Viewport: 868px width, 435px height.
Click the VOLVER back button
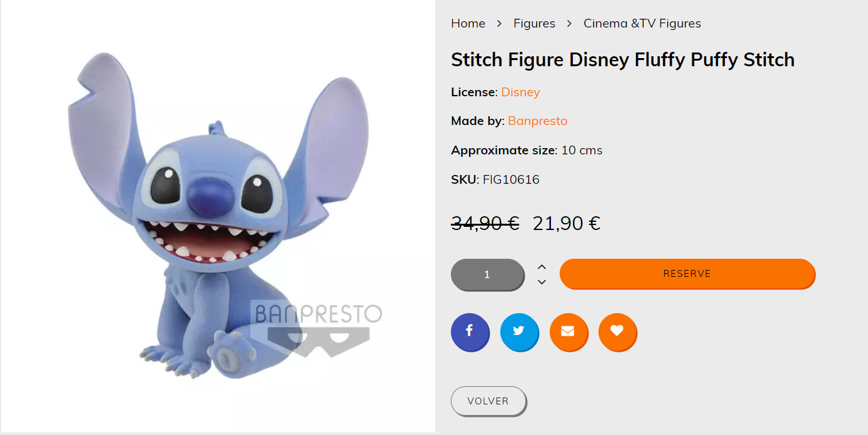pos(488,401)
